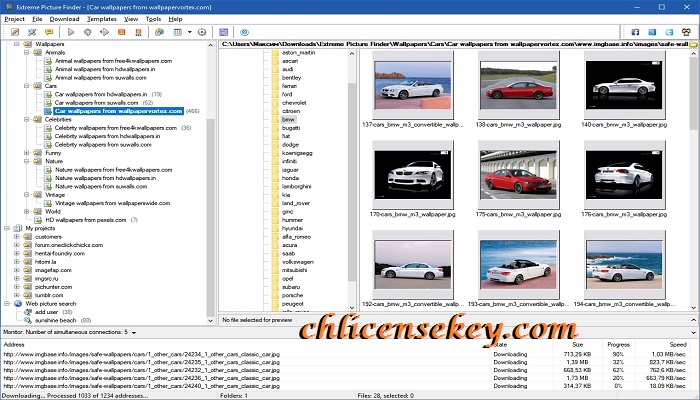
Task: Select thumbnail 175-cars_bmw_m3_wallpaper.jpg
Action: [518, 175]
